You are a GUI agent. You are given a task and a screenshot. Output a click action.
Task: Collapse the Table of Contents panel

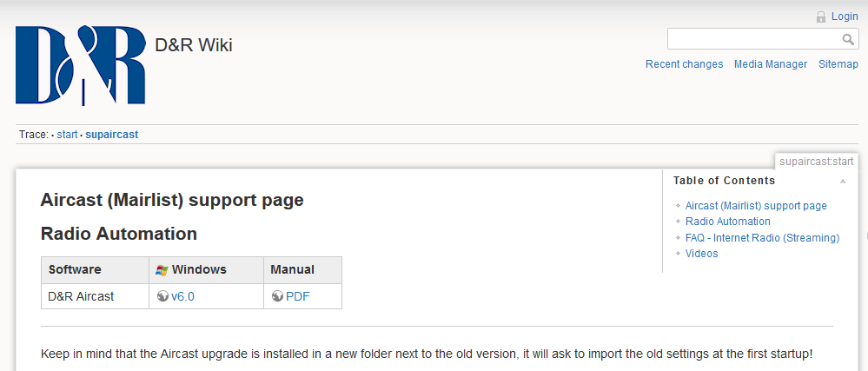pos(842,181)
